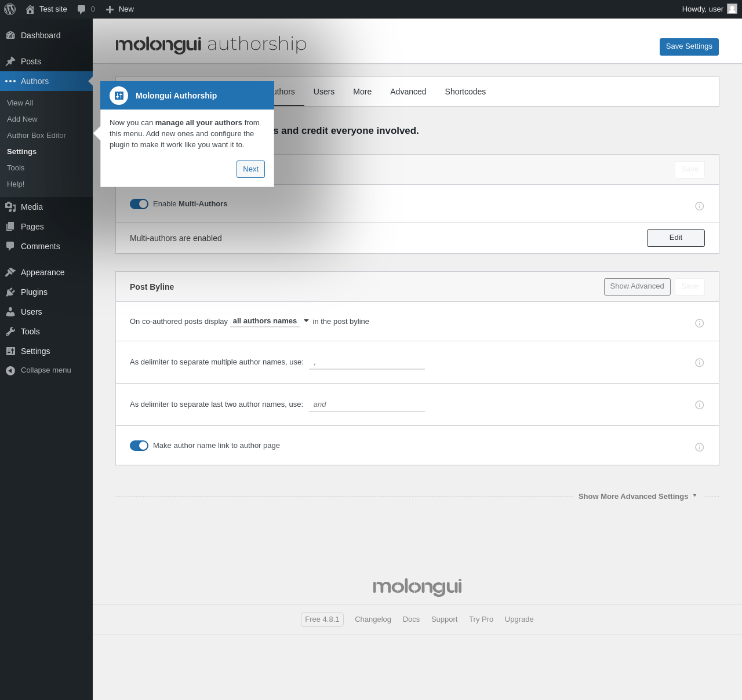Click the Molongui Authorship popup header icon
Image resolution: width=742 pixels, height=700 pixels.
pos(119,96)
